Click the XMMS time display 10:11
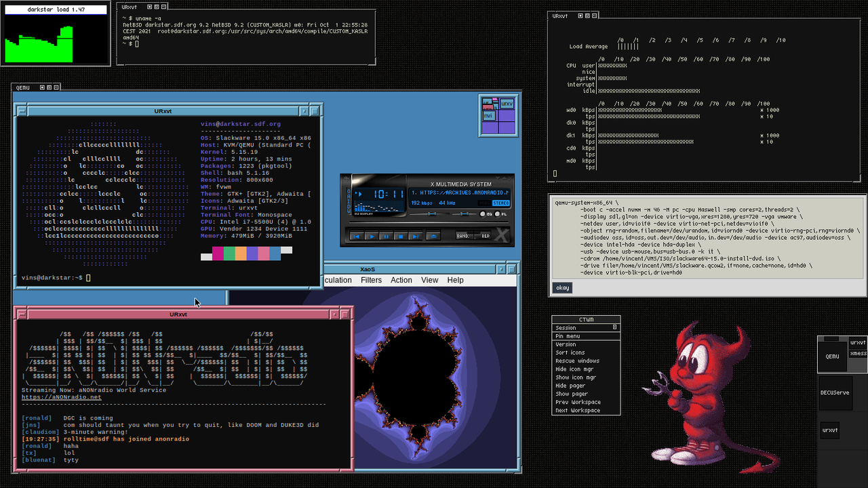This screenshot has height=488, width=868. (x=389, y=194)
